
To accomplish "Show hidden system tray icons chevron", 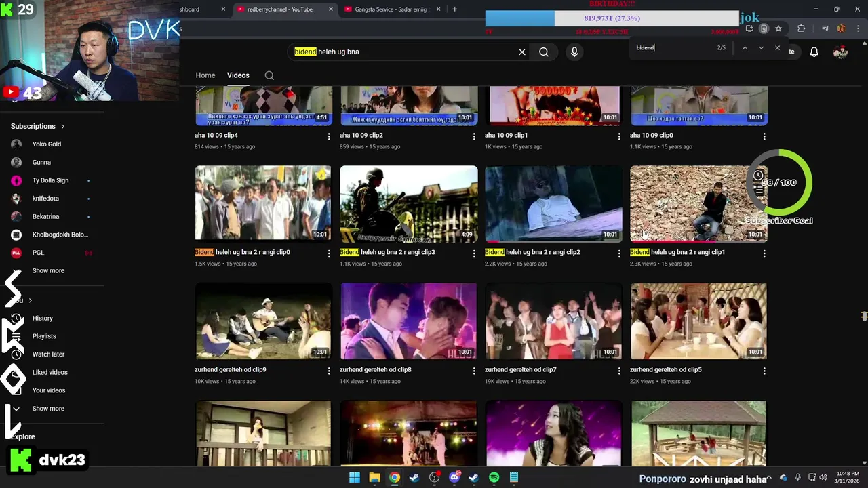I will 770,478.
